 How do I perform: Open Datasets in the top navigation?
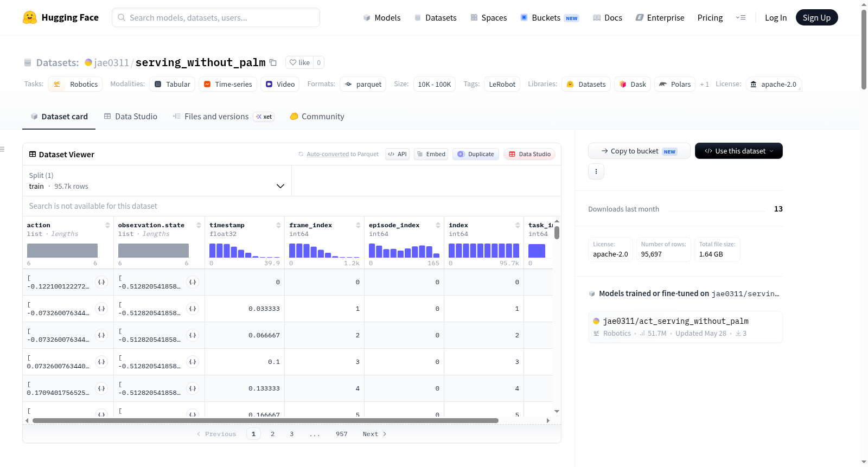[x=436, y=17]
